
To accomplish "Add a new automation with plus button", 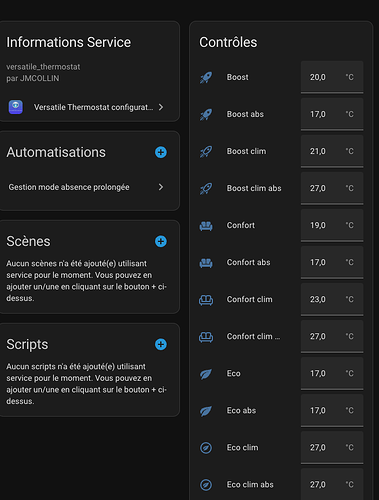I will point(161,152).
